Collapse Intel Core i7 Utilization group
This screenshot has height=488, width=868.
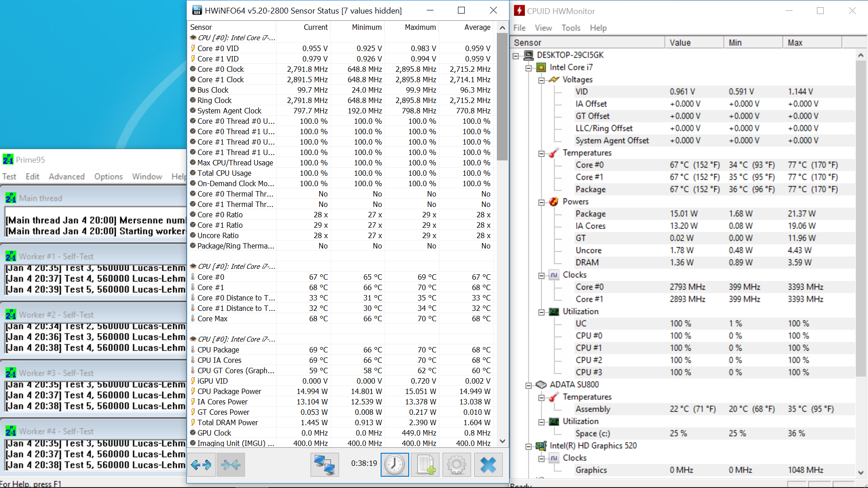(x=541, y=312)
